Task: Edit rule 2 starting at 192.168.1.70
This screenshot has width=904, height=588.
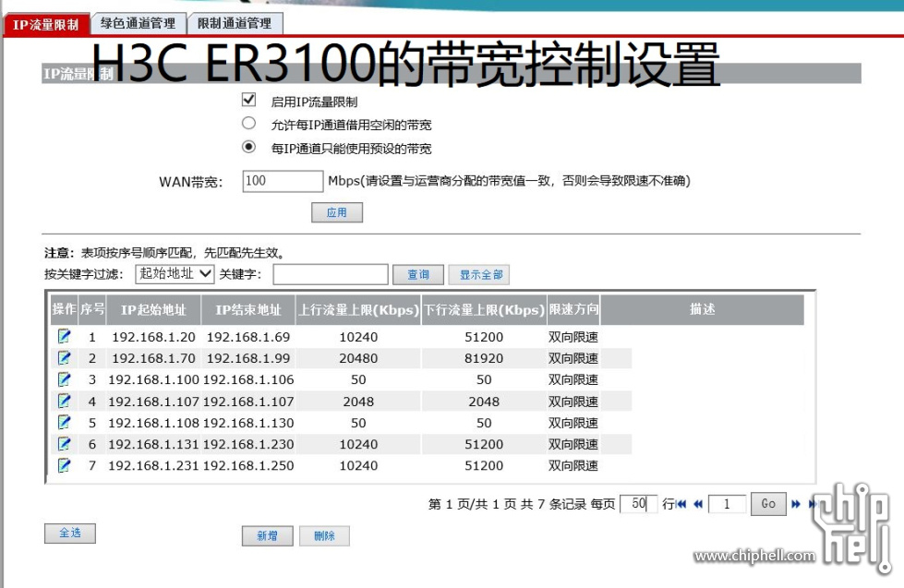Action: tap(64, 358)
